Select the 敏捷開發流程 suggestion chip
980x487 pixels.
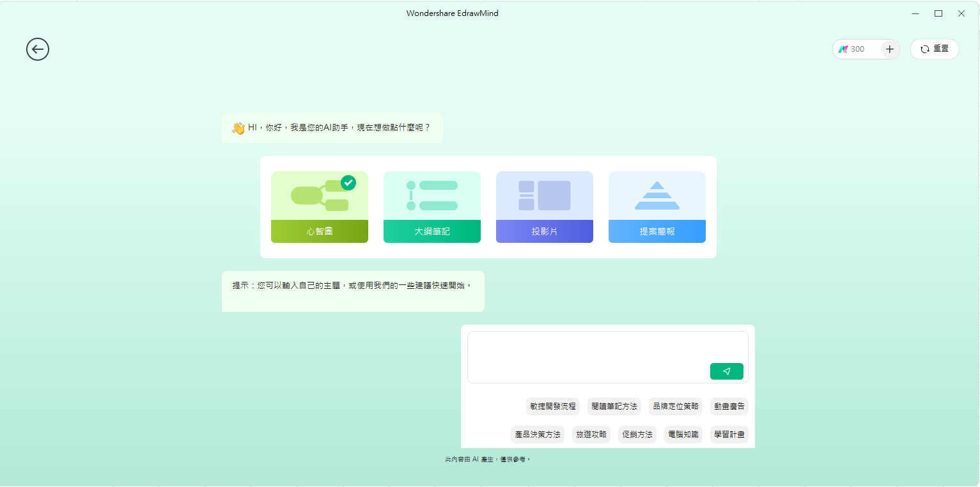[x=553, y=406]
